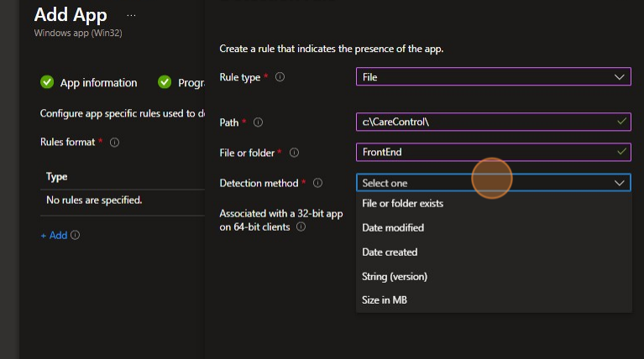This screenshot has width=644, height=359.
Task: Click the Path info icon
Action: [258, 122]
